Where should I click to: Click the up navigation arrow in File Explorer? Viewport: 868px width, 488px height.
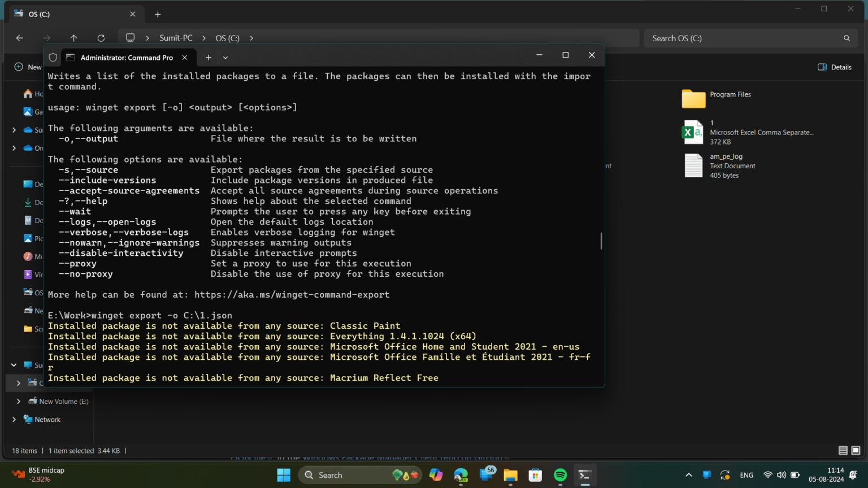tap(73, 38)
